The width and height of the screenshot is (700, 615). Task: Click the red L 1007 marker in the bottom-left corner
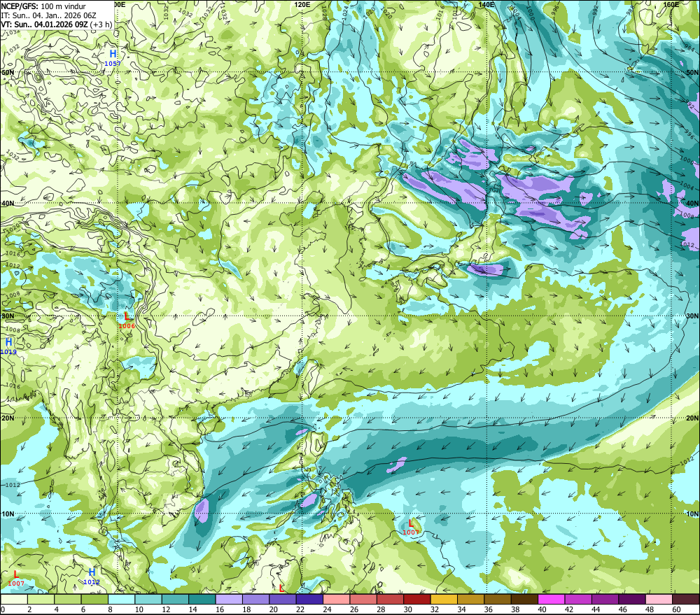pyautogui.click(x=16, y=574)
